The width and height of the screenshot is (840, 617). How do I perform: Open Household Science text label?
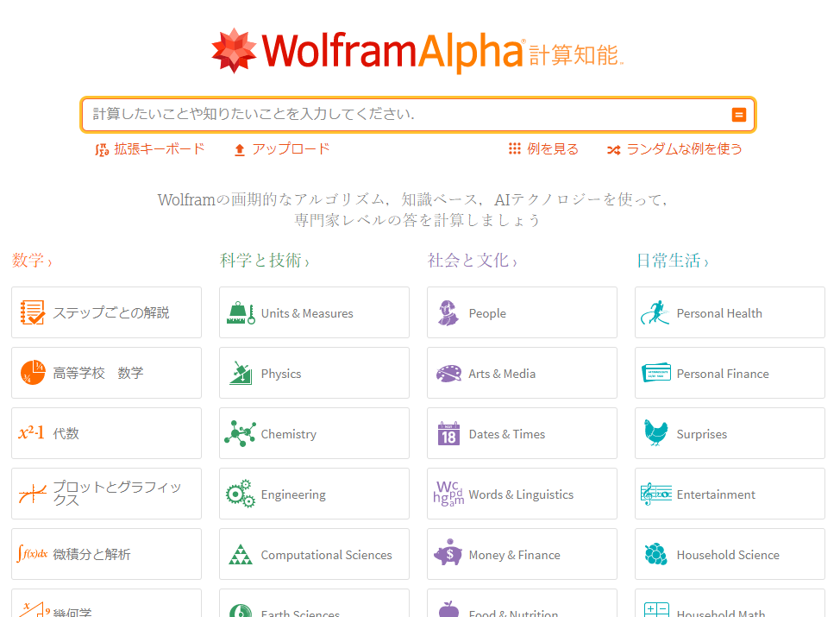click(728, 555)
